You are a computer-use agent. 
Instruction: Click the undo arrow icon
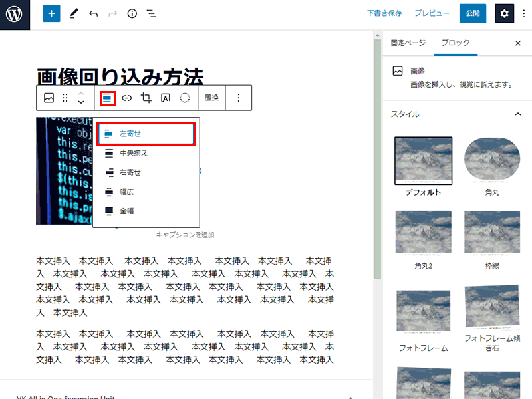[94, 14]
